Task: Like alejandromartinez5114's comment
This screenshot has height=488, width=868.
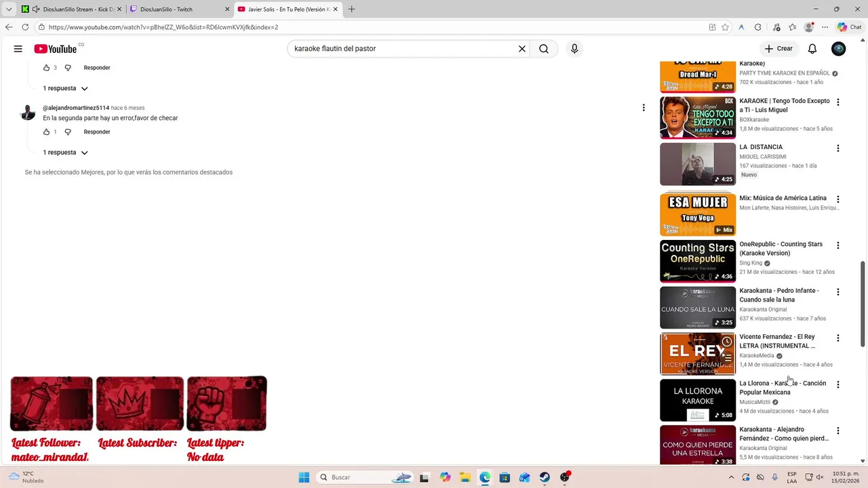Action: [x=47, y=132]
